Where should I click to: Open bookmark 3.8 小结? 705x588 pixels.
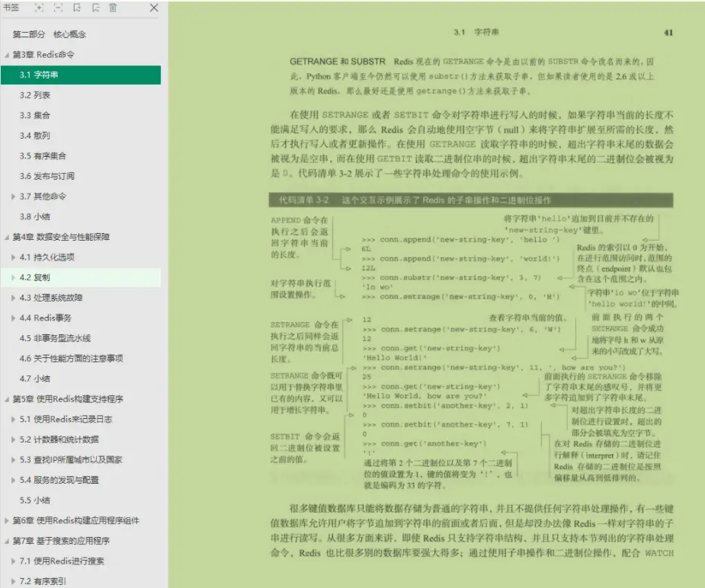35,216
